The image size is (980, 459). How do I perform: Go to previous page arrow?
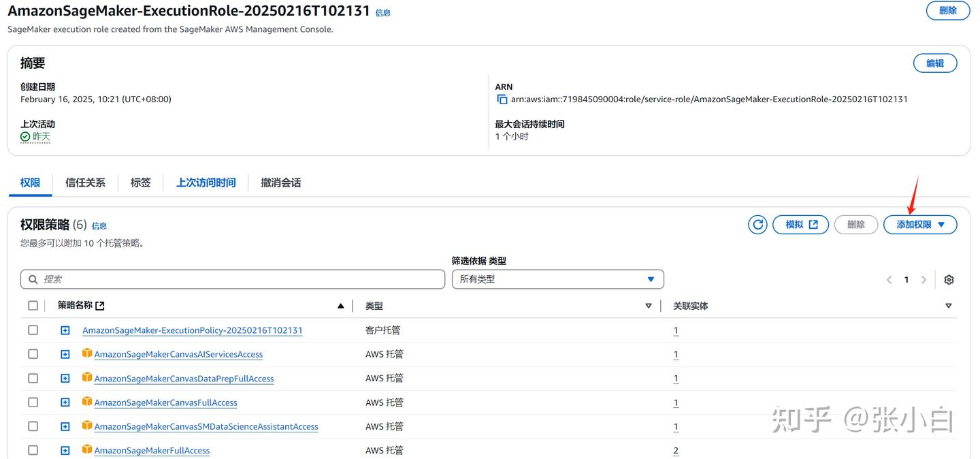click(889, 280)
